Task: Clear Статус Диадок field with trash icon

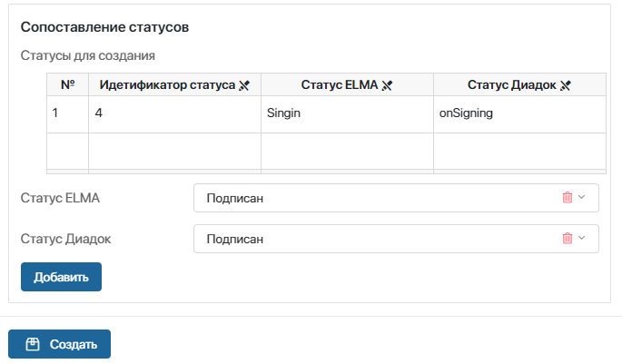Action: tap(568, 239)
